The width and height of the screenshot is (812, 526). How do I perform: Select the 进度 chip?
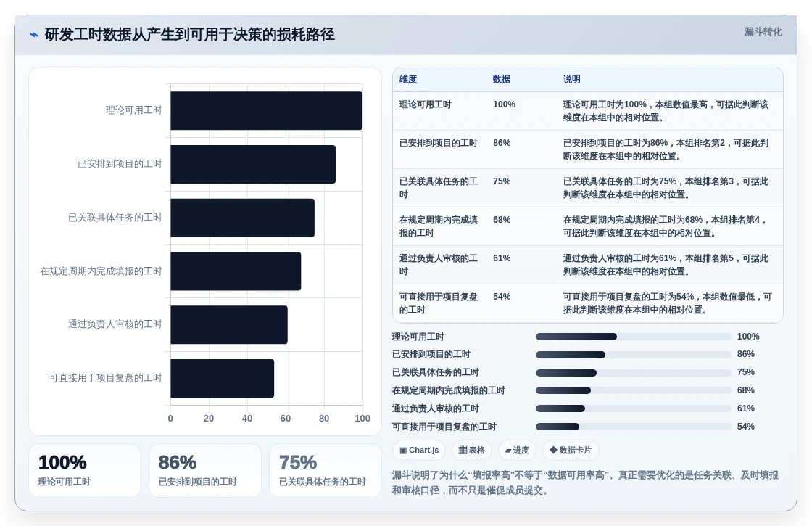[x=517, y=450]
